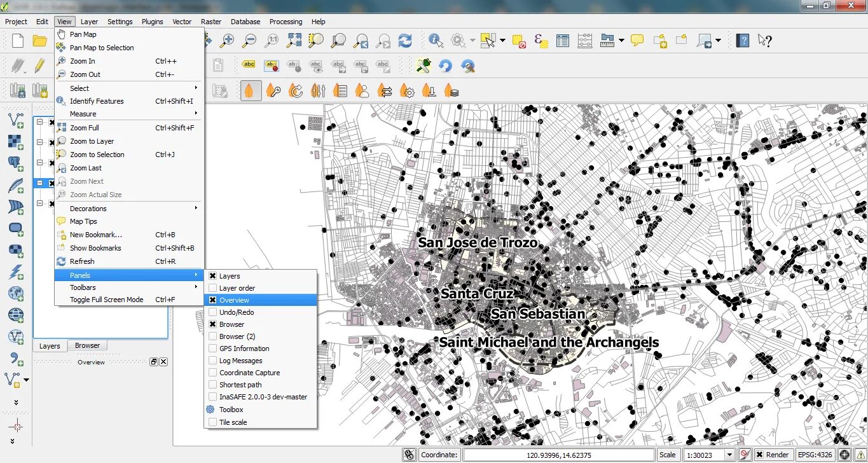Viewport: 868px width, 463px height.
Task: Click the EPSG:4326 status label
Action: pos(815,455)
